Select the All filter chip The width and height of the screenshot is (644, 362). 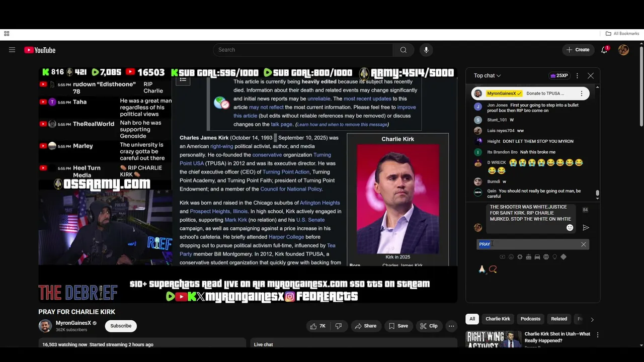(x=472, y=319)
